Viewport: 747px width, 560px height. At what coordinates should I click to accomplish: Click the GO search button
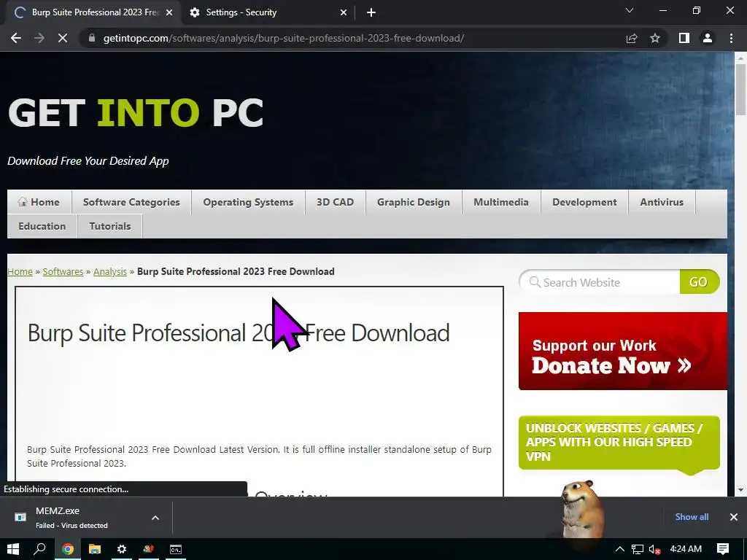[x=699, y=282]
